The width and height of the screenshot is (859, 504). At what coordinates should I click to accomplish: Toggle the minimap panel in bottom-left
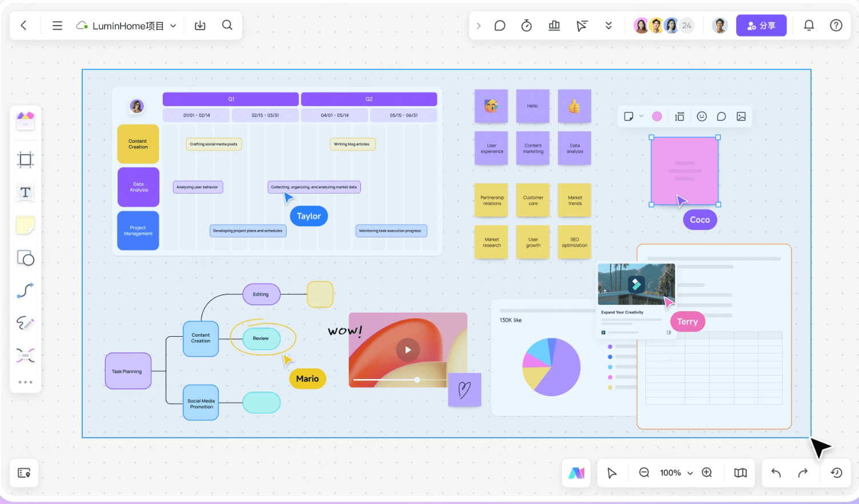(x=24, y=473)
